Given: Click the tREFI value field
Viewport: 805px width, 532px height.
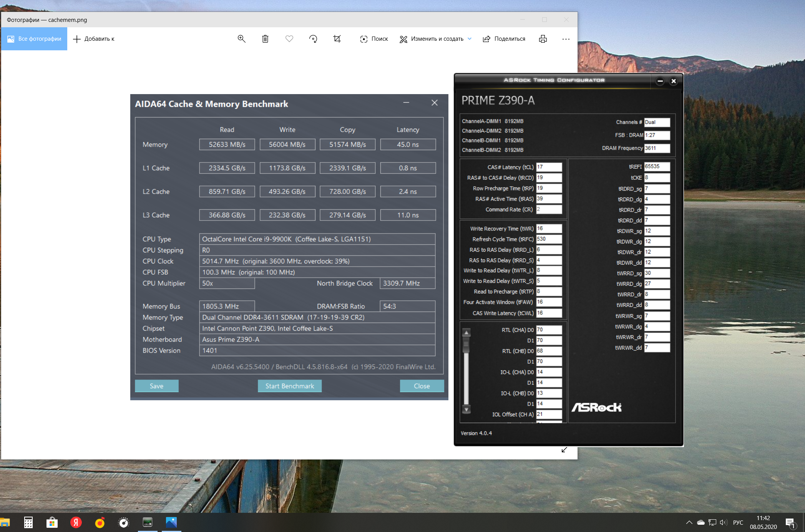Looking at the screenshot, I should [657, 166].
